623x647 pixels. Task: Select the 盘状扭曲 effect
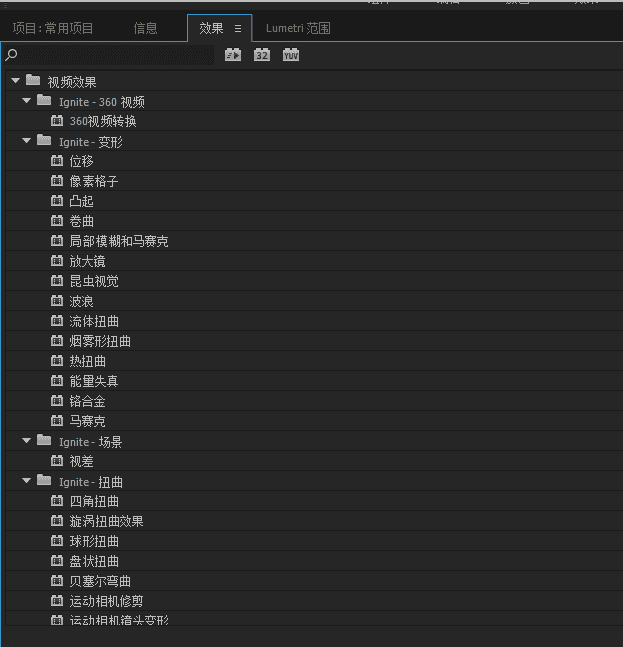[94, 561]
